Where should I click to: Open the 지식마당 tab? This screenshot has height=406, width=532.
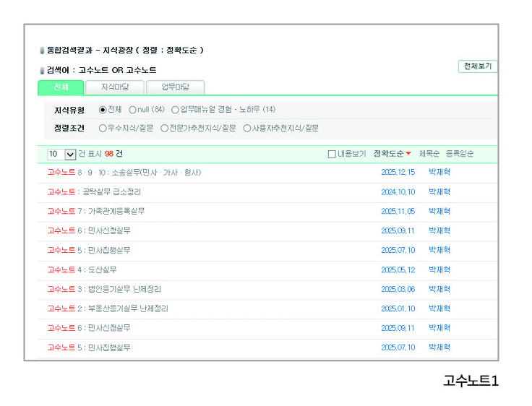click(114, 87)
